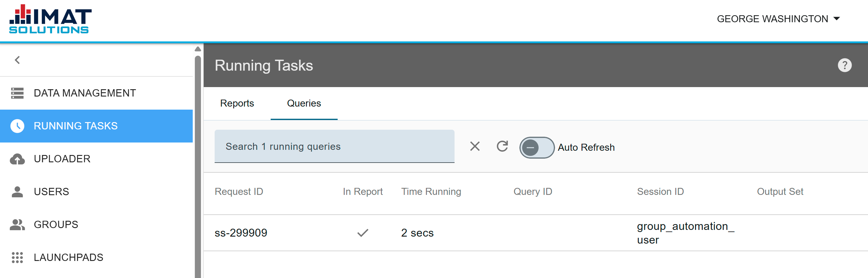Click the Launchpads grid icon

coord(17,257)
